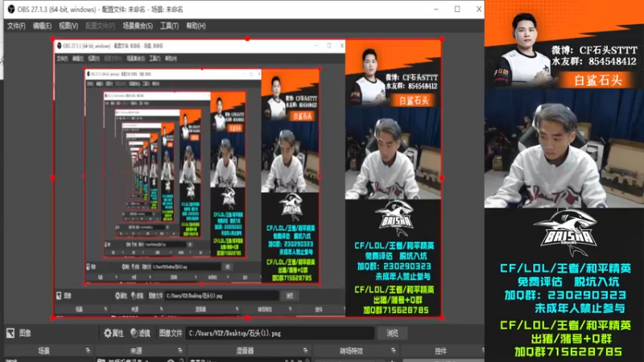The width and height of the screenshot is (644, 362).
Task: Pop out the 来源 dock panel
Action: click(180, 351)
